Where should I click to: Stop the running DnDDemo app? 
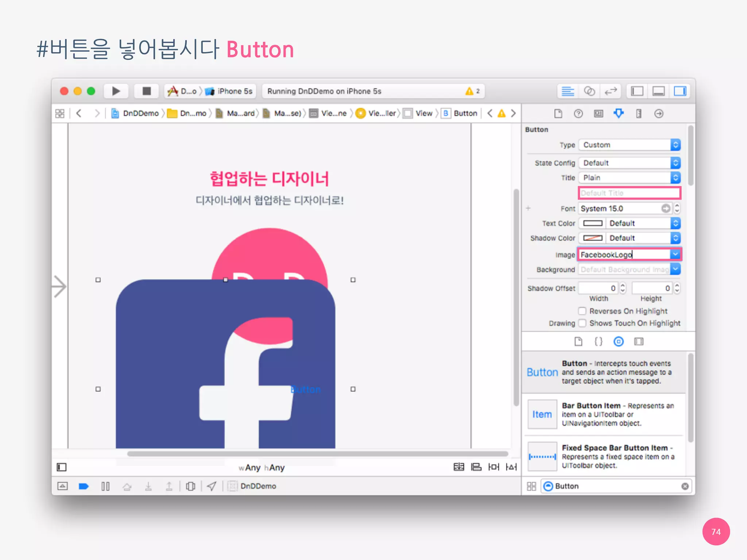pos(147,91)
